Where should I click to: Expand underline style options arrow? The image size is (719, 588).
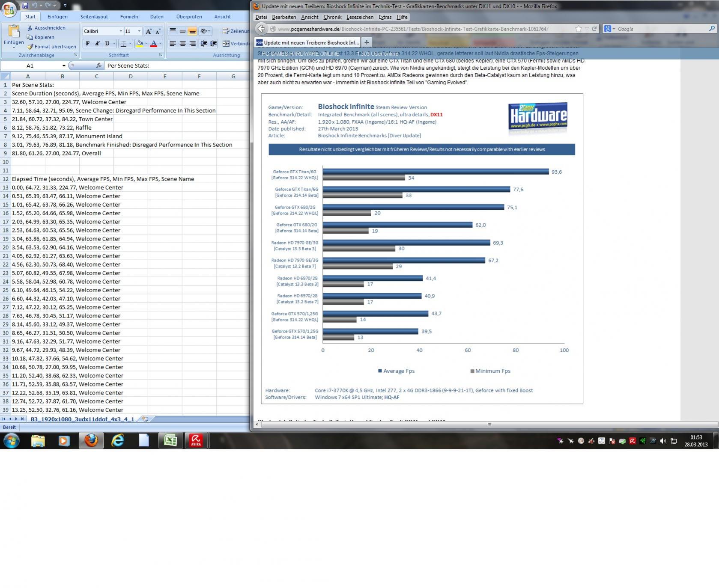[x=114, y=44]
